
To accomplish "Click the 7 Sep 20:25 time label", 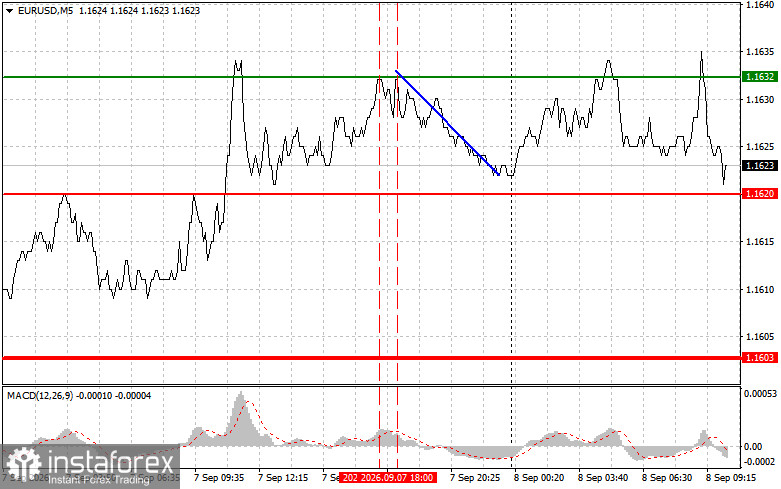I will coord(475,478).
